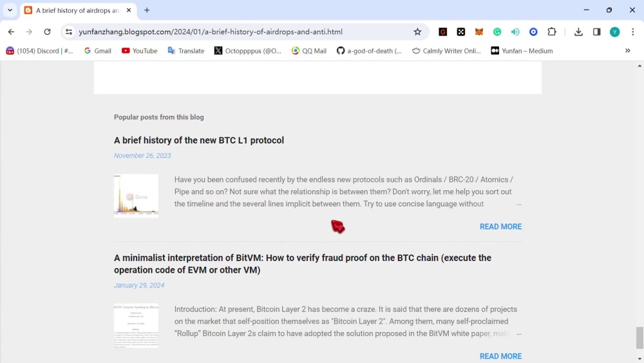This screenshot has height=363, width=644.
Task: Open the Discord bookmark
Action: [39, 50]
